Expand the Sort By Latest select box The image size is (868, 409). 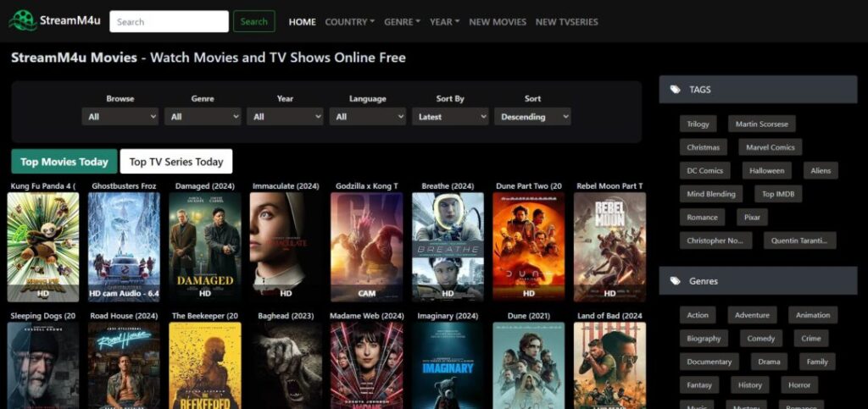click(x=450, y=117)
